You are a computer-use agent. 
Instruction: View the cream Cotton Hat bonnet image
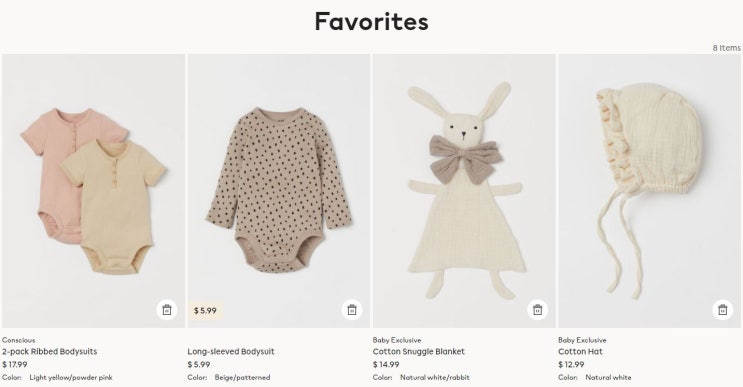[649, 191]
